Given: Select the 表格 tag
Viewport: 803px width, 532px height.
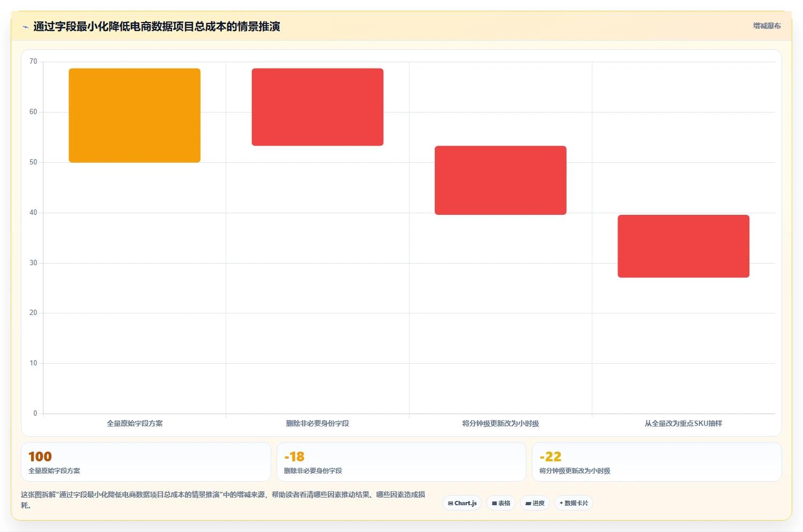Looking at the screenshot, I should click(501, 503).
